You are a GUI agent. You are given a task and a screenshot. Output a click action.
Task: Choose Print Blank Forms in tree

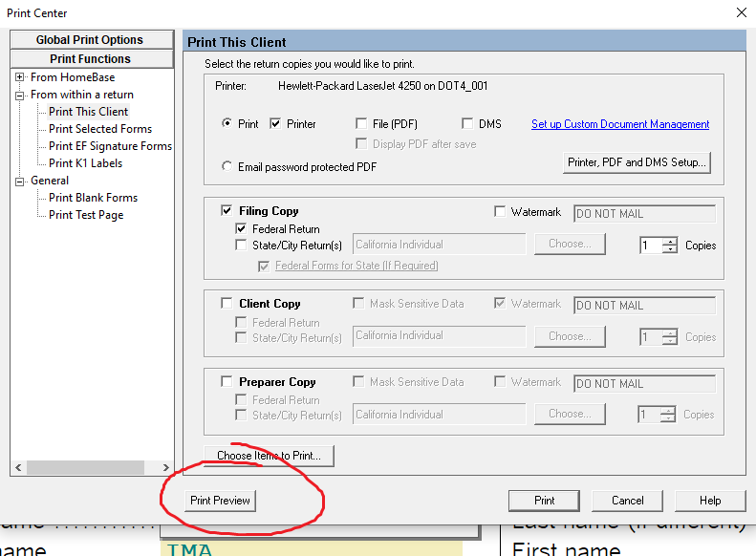(93, 198)
